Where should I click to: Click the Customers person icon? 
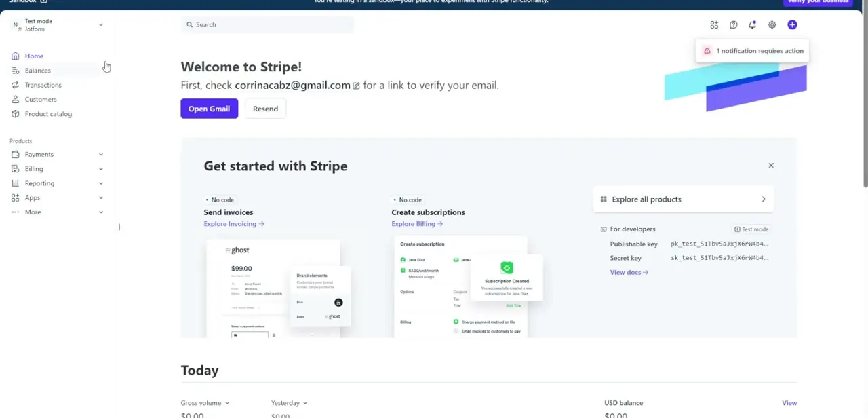pos(16,99)
